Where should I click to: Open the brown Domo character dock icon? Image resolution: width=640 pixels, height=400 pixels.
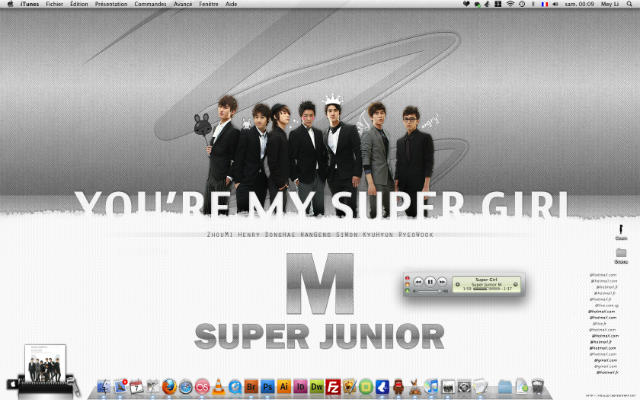pos(398,386)
